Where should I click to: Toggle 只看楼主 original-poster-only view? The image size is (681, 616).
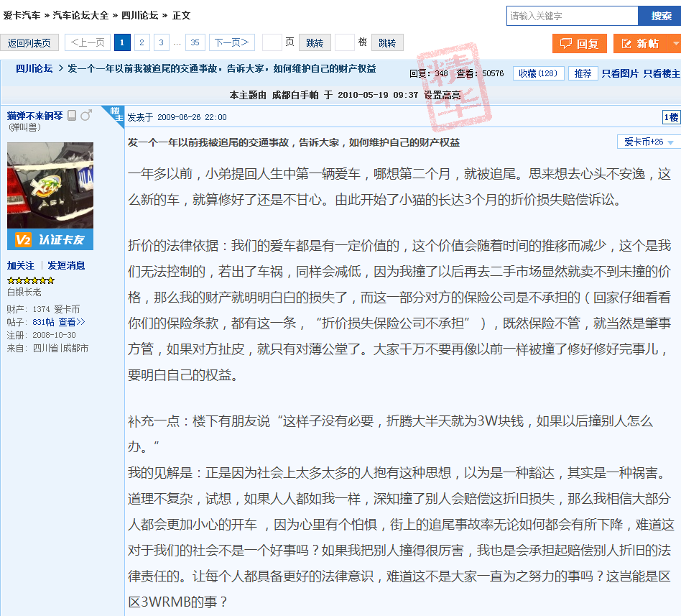[662, 73]
